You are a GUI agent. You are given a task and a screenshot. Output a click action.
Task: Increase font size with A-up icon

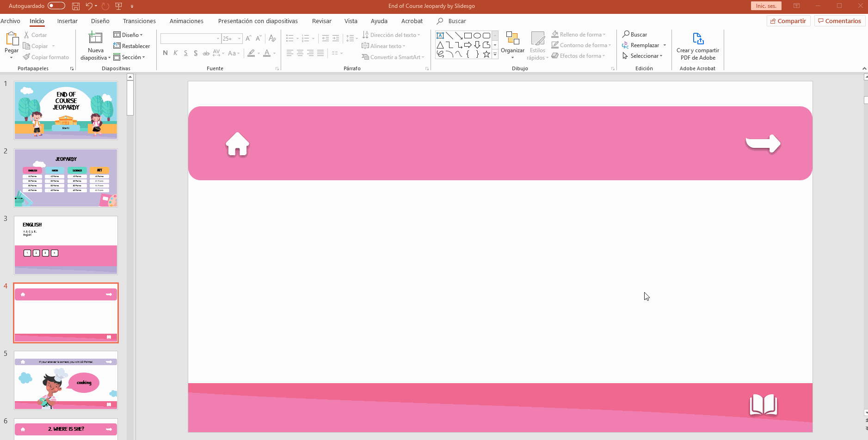[x=248, y=39]
